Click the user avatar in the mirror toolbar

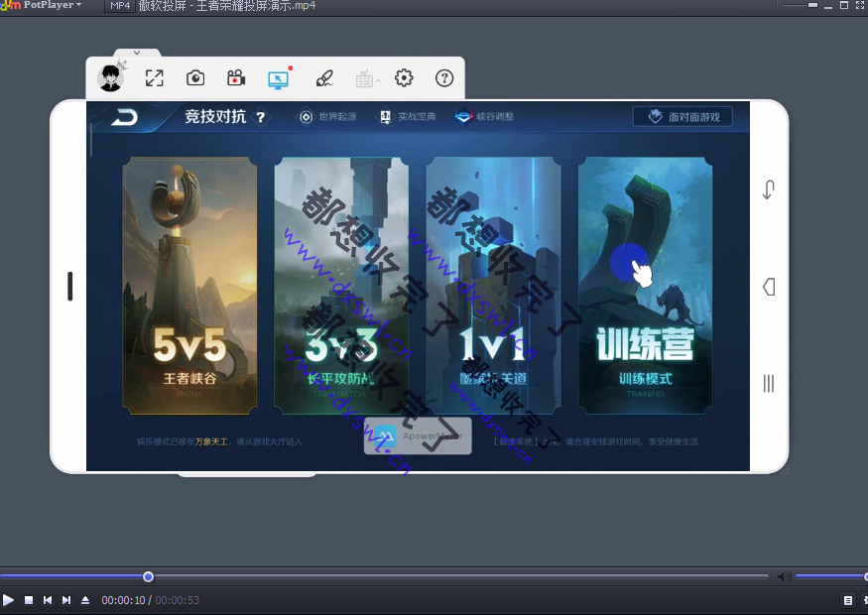[110, 78]
